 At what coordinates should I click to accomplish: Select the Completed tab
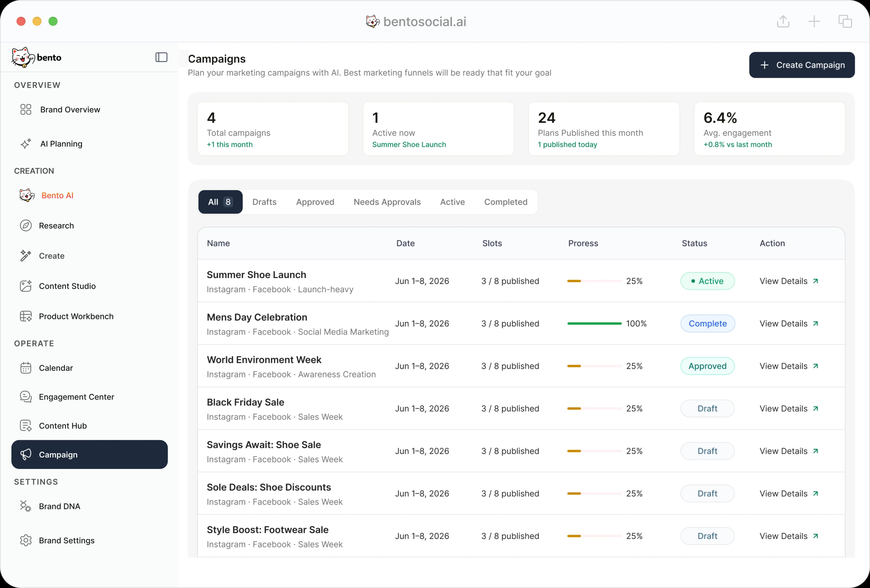coord(506,202)
